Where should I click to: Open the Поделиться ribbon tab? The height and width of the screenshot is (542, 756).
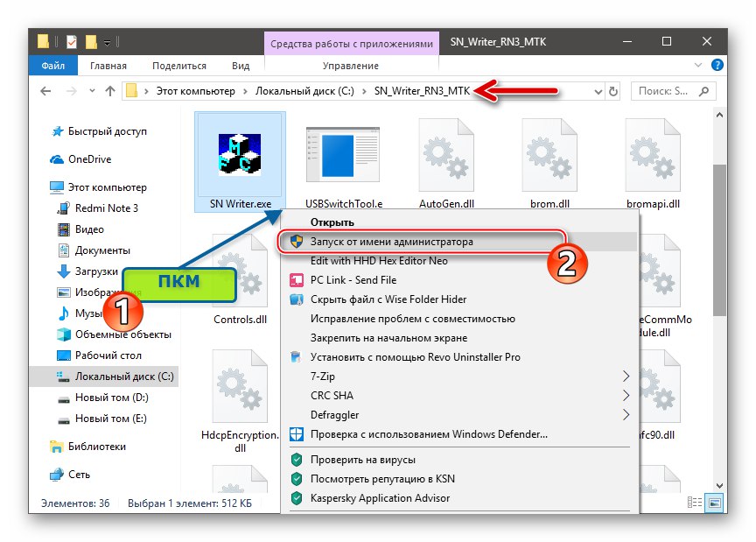[178, 66]
